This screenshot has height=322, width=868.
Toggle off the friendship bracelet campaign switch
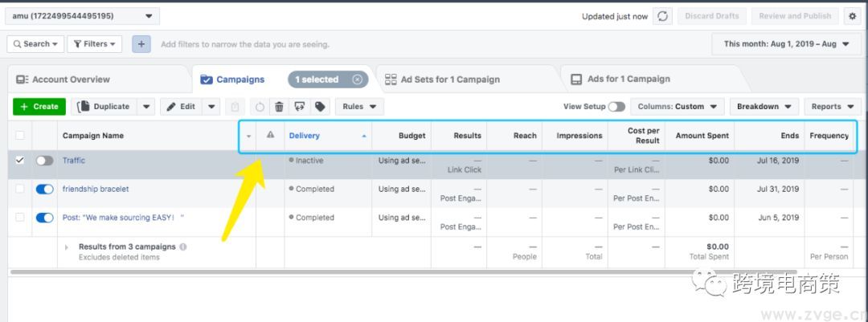(45, 190)
